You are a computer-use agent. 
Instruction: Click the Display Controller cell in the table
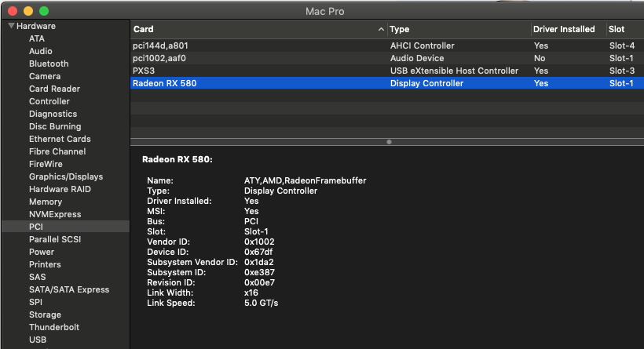pos(426,83)
